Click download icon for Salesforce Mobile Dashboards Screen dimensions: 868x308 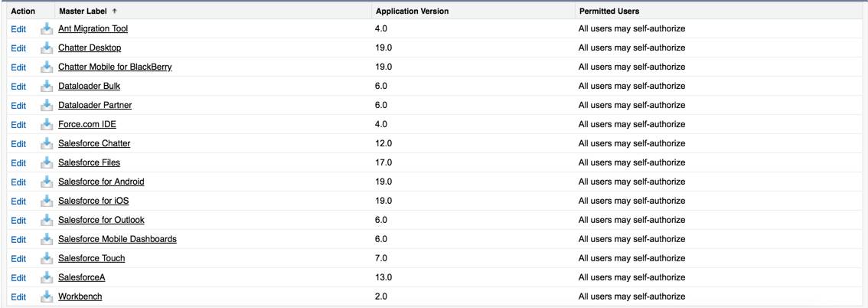pyautogui.click(x=47, y=239)
